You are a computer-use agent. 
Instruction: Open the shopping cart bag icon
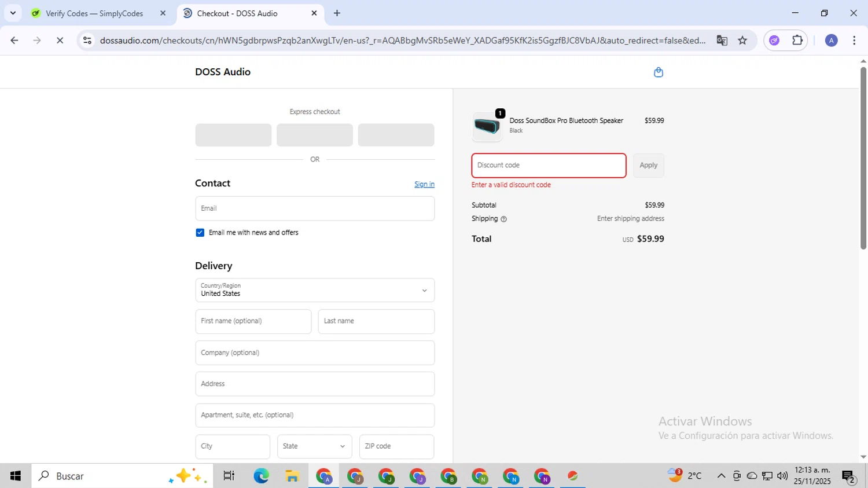(x=658, y=72)
